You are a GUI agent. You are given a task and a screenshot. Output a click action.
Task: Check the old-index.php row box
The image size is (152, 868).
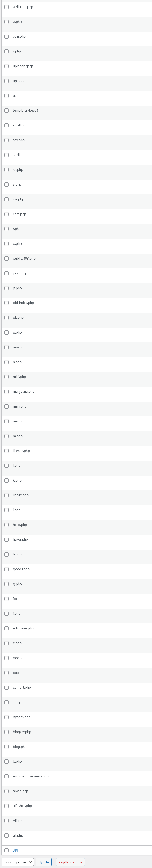click(x=6, y=303)
